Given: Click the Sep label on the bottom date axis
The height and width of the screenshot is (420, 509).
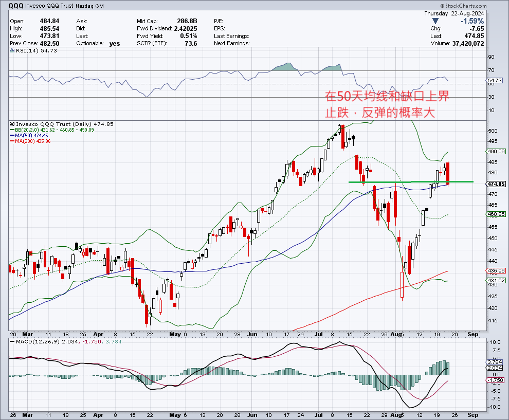Looking at the screenshot, I should tap(473, 414).
